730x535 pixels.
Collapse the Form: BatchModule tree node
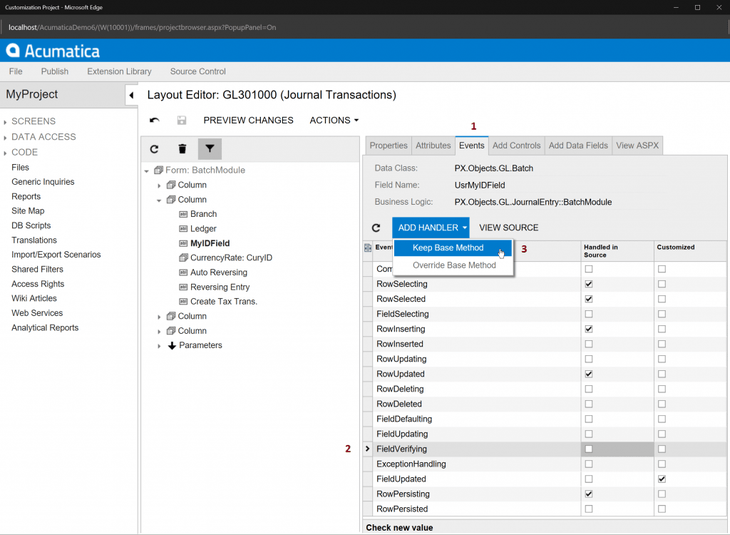[x=147, y=171]
